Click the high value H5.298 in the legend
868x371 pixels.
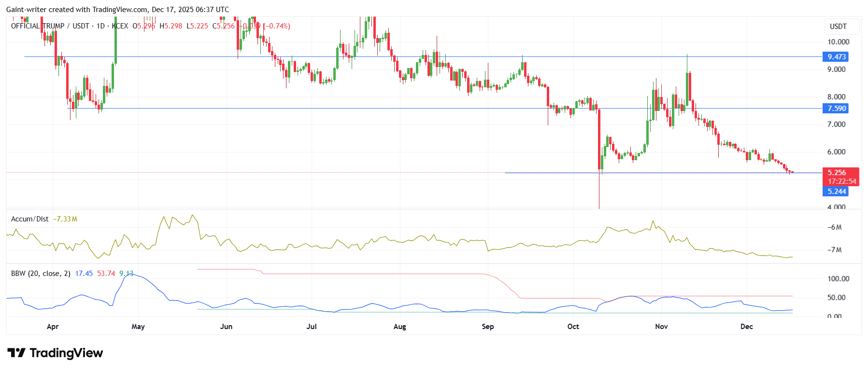tap(171, 26)
